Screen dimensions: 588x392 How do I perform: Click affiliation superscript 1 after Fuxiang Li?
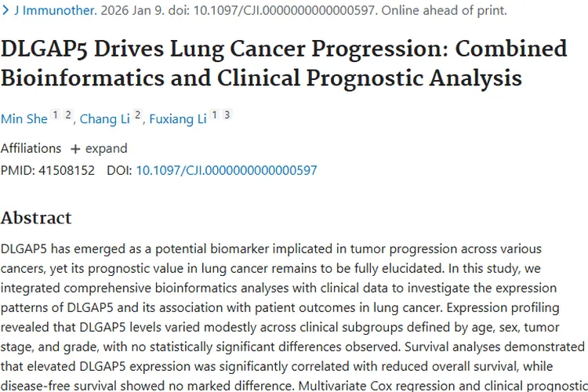click(215, 116)
